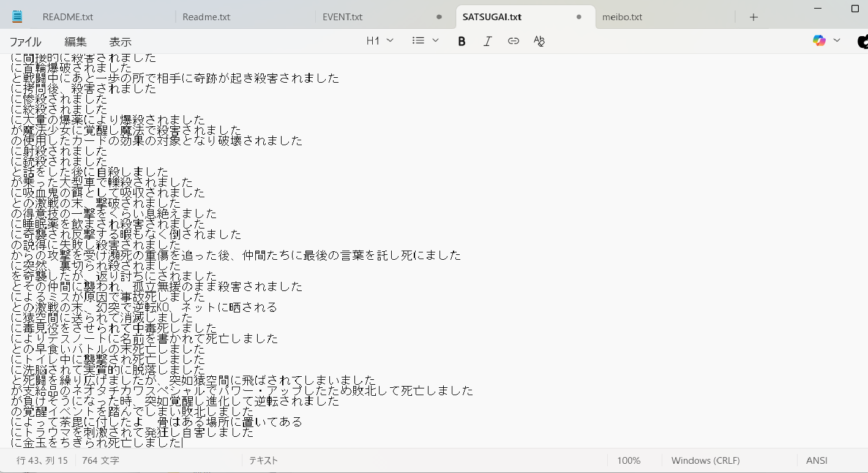Image resolution: width=868 pixels, height=473 pixels.
Task: Add a new tab with plus icon
Action: [754, 17]
